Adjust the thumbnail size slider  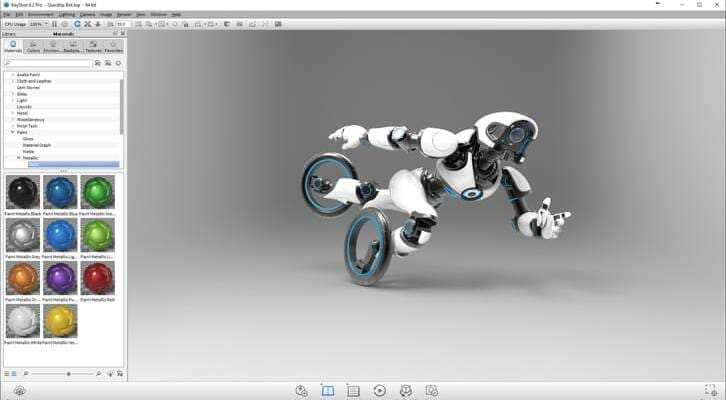pyautogui.click(x=69, y=374)
